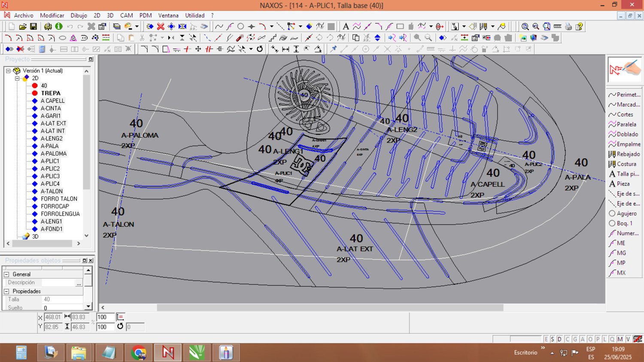Click the rotate arrow icon in third toolbar
The width and height of the screenshot is (644, 362).
(x=260, y=49)
